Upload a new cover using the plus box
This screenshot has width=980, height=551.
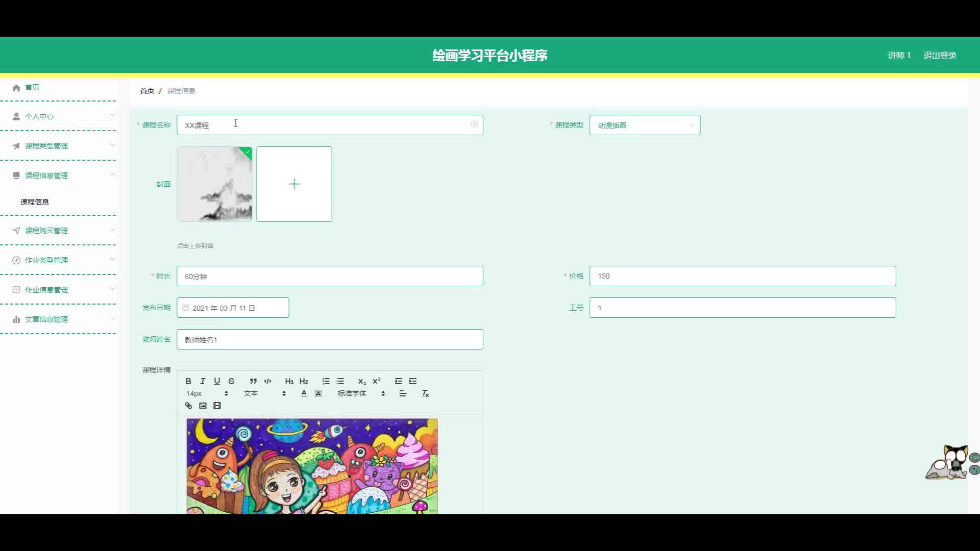click(x=294, y=184)
